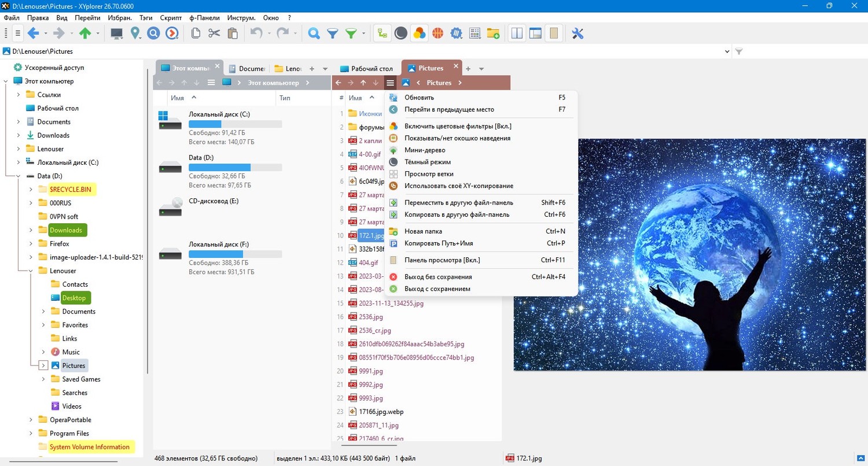Click the magnifier Find Files icon

(x=314, y=34)
